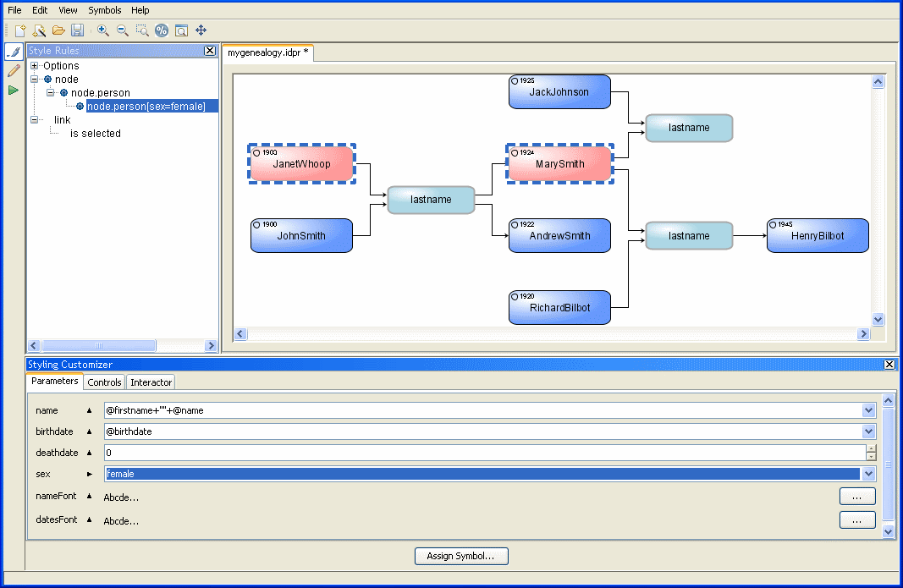Click the Zoom In magnifier icon
Image resolution: width=903 pixels, height=588 pixels.
tap(103, 30)
